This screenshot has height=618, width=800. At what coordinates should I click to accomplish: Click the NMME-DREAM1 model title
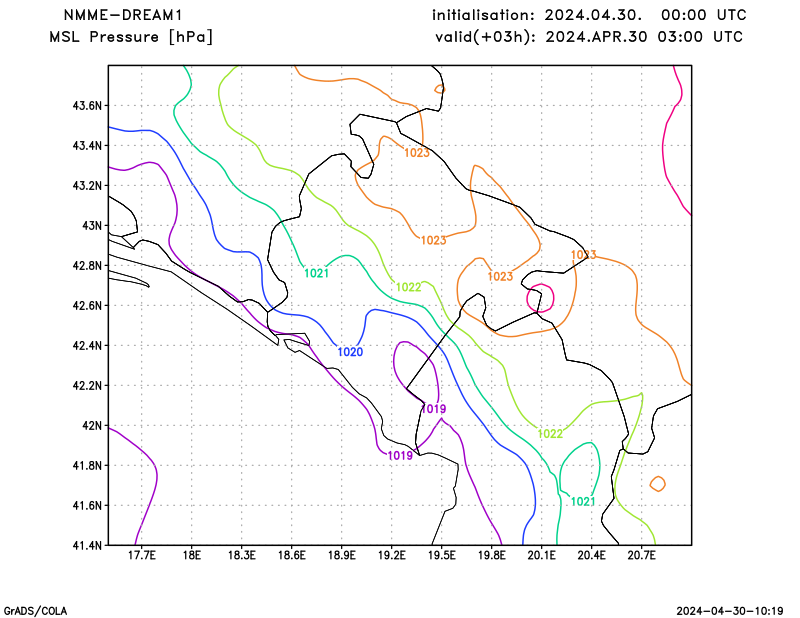click(x=122, y=15)
